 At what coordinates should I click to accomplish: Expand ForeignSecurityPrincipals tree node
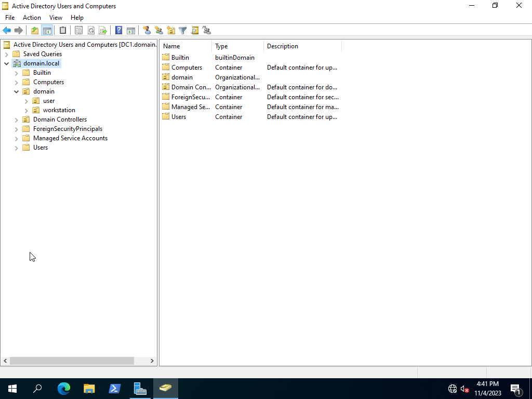click(16, 129)
